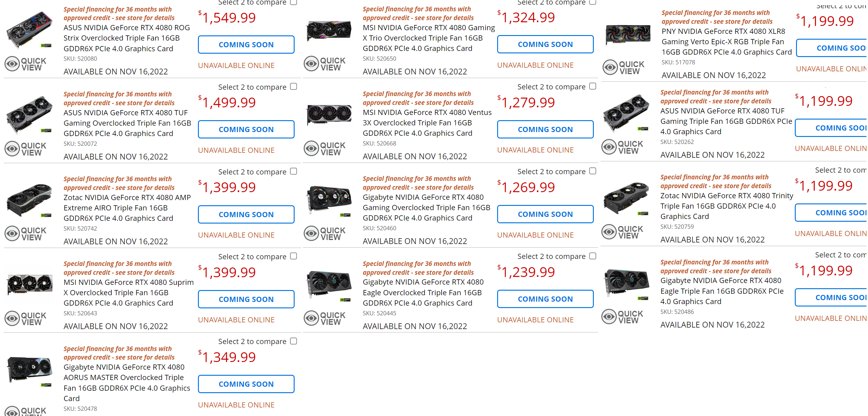Click Coming Soon button for $1,239.99 Gigabyte Eagle
868x416 pixels.
[x=545, y=299]
